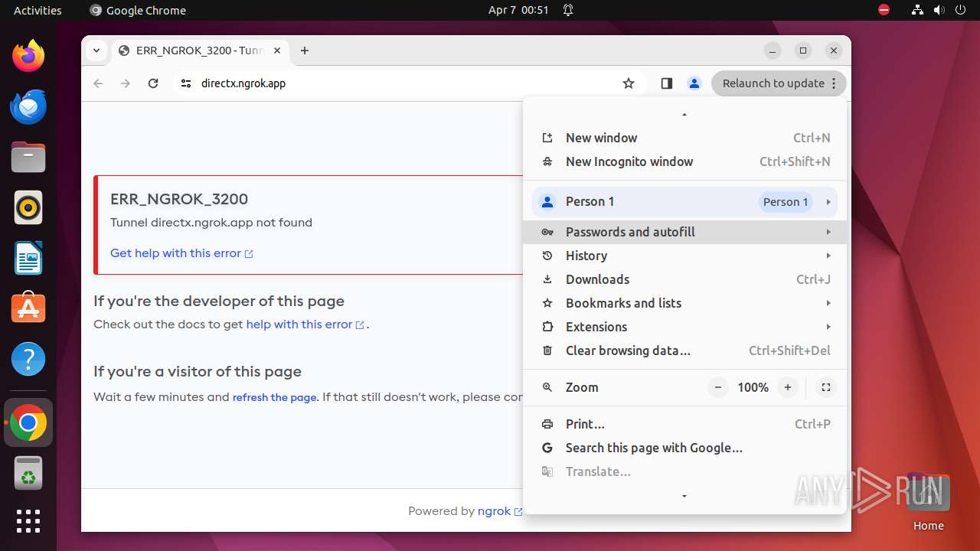This screenshot has height=551, width=980.
Task: Open Downloads from the menu
Action: [685, 279]
